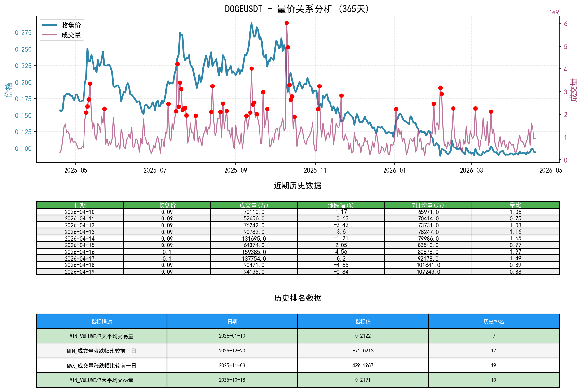Click the 近期历史数据 section heading

pyautogui.click(x=297, y=185)
